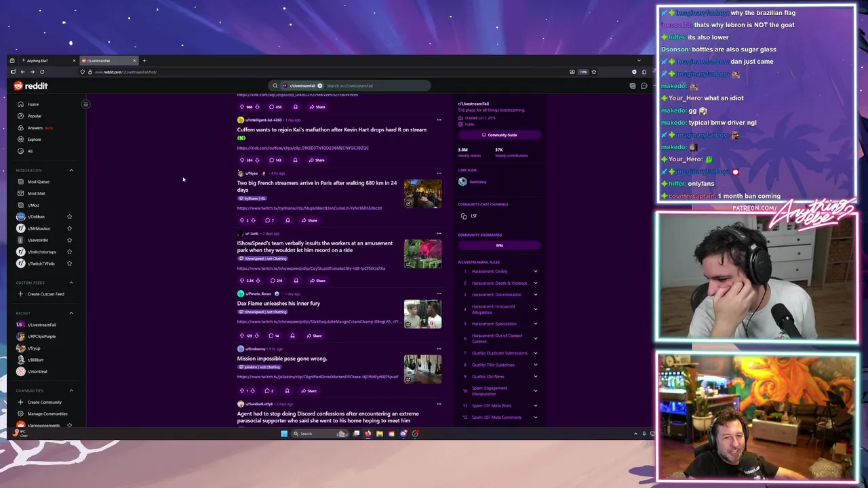Open options on French streamers post

click(439, 173)
